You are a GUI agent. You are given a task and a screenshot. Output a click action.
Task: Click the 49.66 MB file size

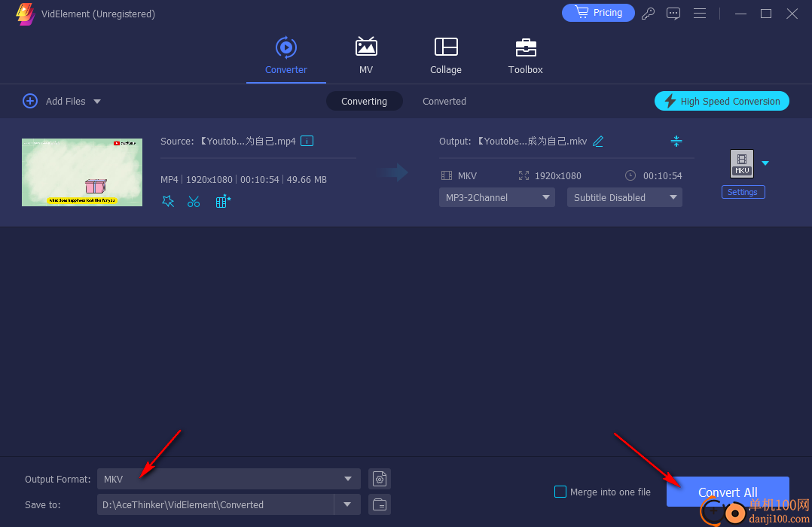307,180
